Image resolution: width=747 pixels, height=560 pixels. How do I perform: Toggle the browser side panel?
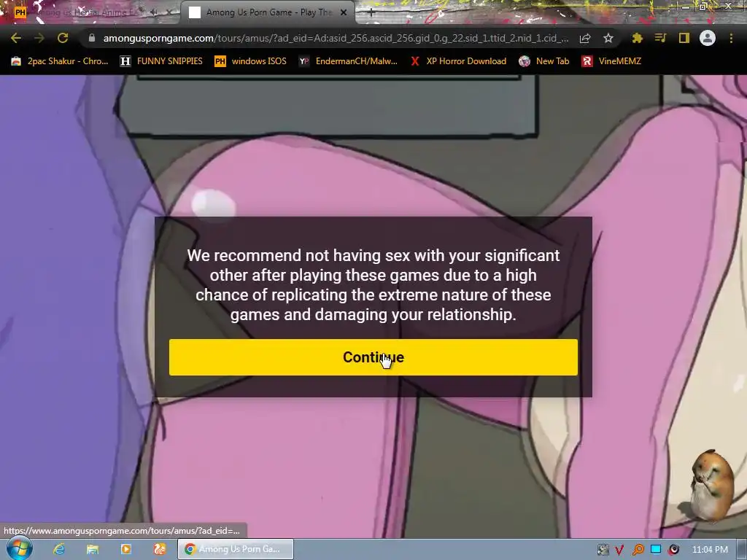(x=684, y=38)
